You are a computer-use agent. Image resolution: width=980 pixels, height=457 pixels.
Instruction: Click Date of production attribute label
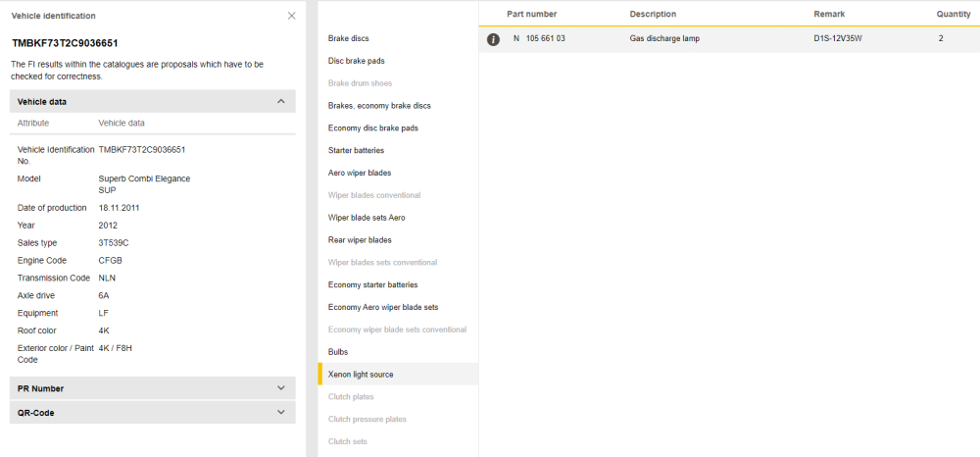(x=52, y=208)
